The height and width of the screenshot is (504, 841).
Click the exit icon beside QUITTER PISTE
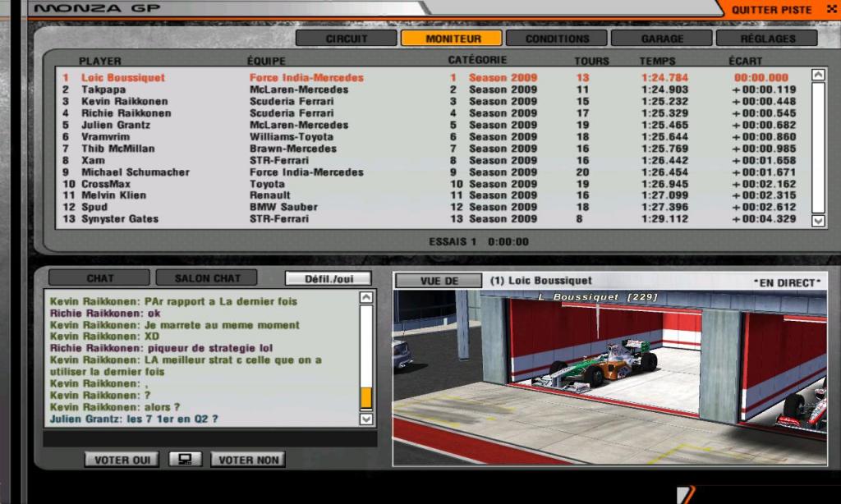pyautogui.click(x=831, y=9)
